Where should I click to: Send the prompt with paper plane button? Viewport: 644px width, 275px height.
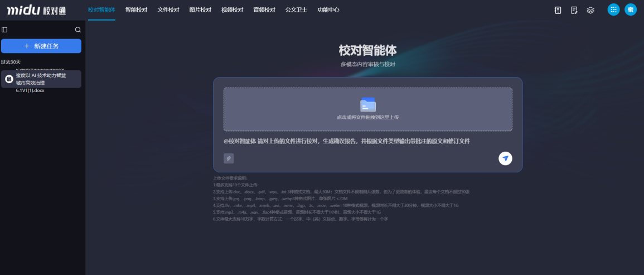505,158
